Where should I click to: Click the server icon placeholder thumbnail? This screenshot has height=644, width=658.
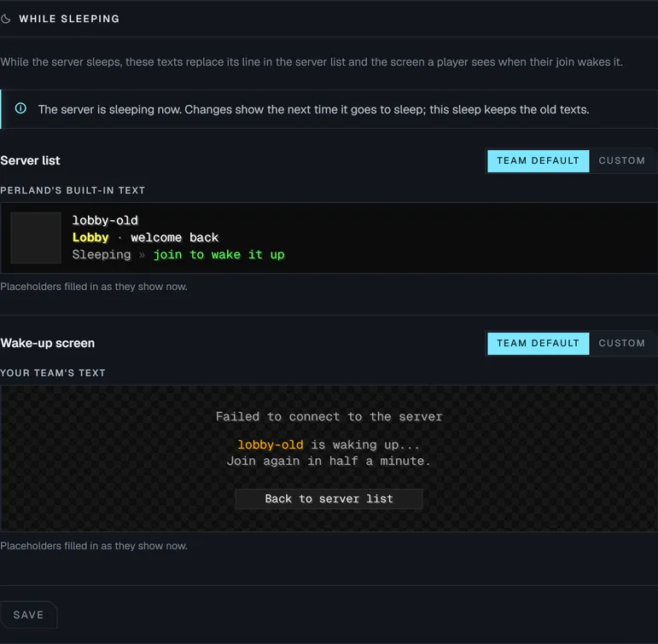click(x=36, y=238)
